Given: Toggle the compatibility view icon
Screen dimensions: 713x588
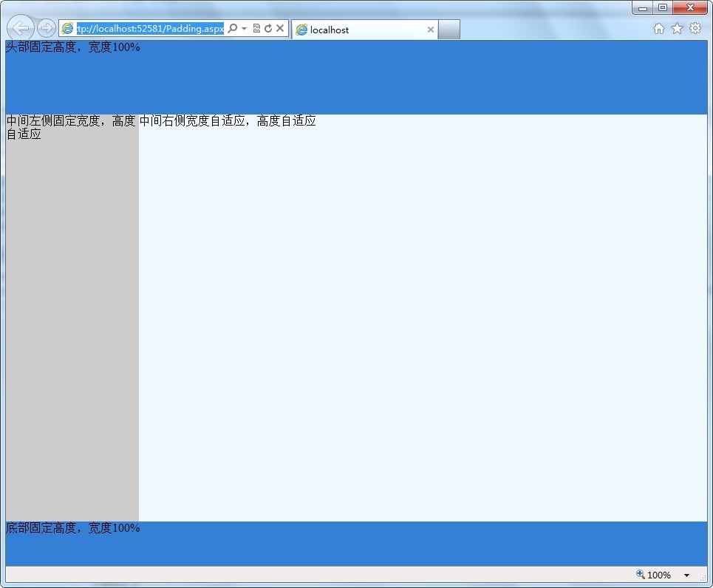Looking at the screenshot, I should pyautogui.click(x=256, y=28).
